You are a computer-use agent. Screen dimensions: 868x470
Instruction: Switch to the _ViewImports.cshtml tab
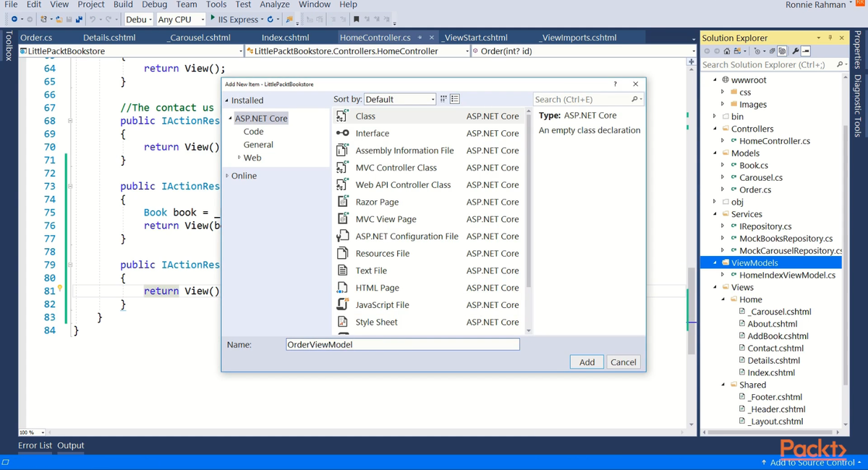578,38
